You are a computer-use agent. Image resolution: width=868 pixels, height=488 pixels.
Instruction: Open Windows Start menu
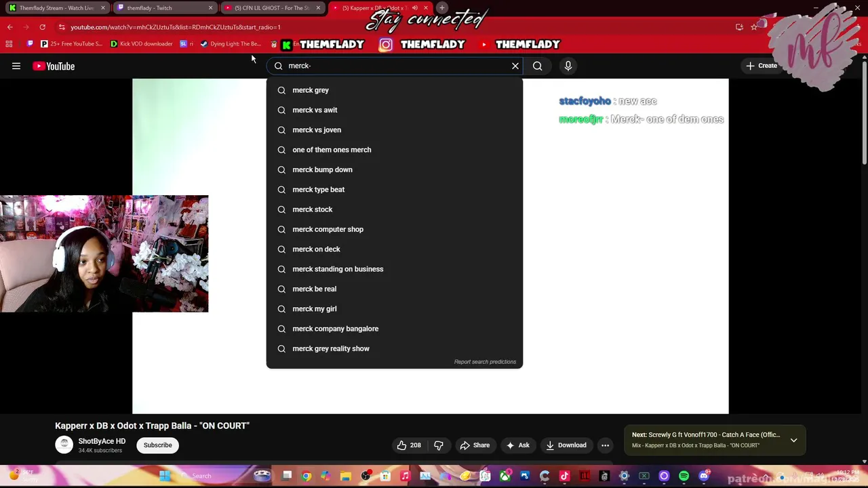point(165,476)
